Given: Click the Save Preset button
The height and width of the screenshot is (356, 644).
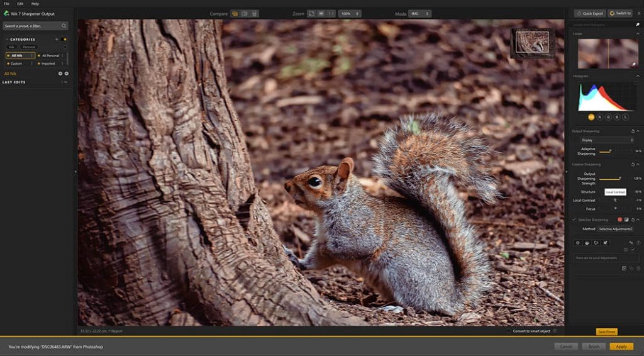Looking at the screenshot, I should click(x=607, y=331).
